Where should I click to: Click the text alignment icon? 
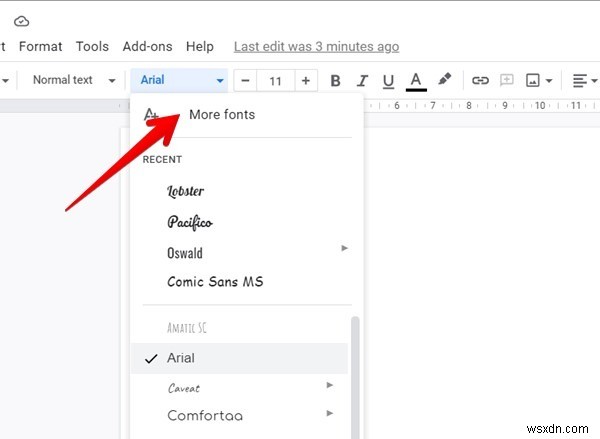pos(579,81)
